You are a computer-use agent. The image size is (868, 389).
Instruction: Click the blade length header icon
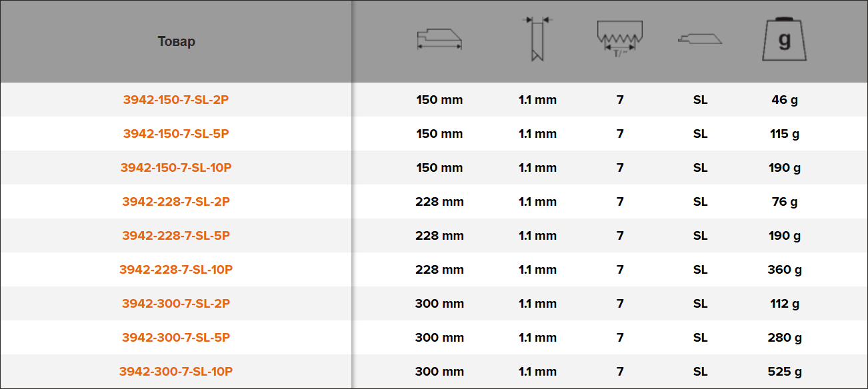click(x=439, y=40)
